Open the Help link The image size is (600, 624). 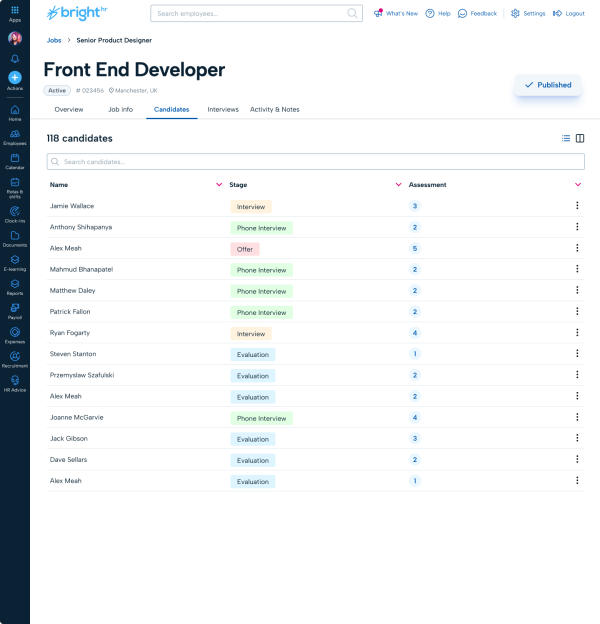point(438,14)
